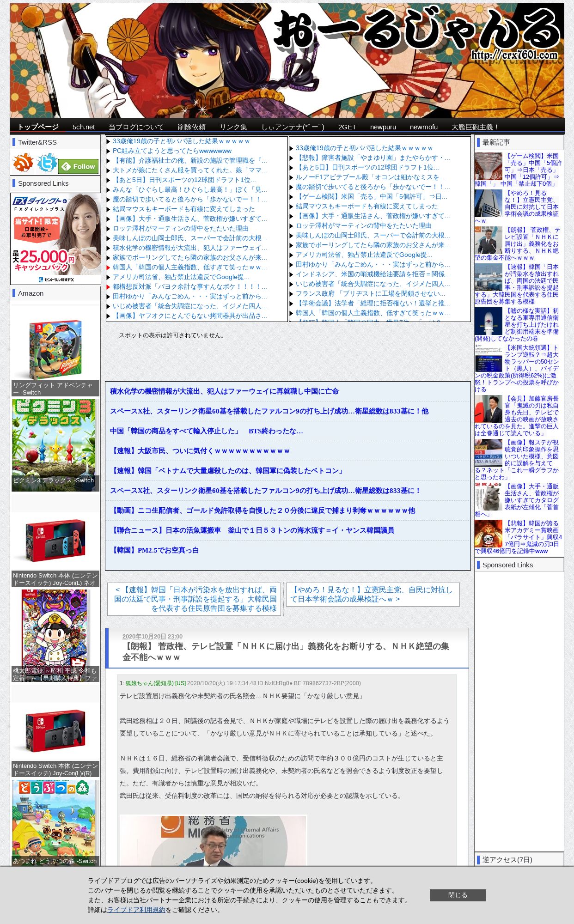The height and width of the screenshot is (924, 574).
Task: Open the ライブドア利用規約 link
Action: click(136, 910)
